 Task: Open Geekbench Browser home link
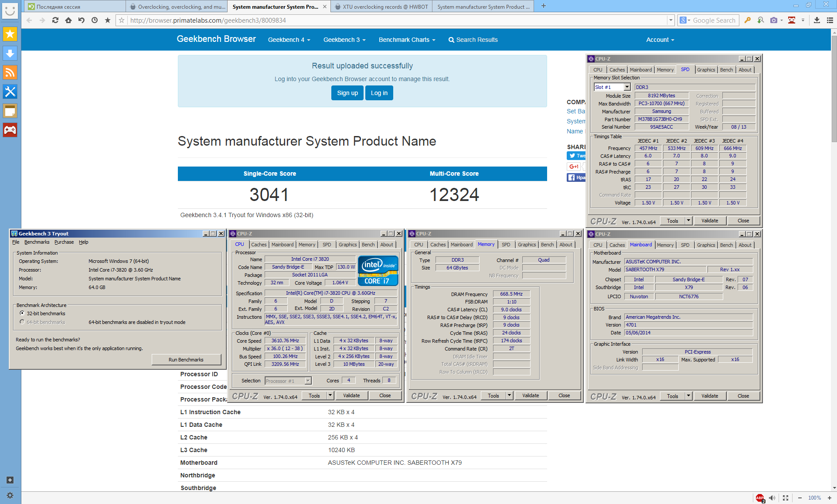[x=216, y=39]
